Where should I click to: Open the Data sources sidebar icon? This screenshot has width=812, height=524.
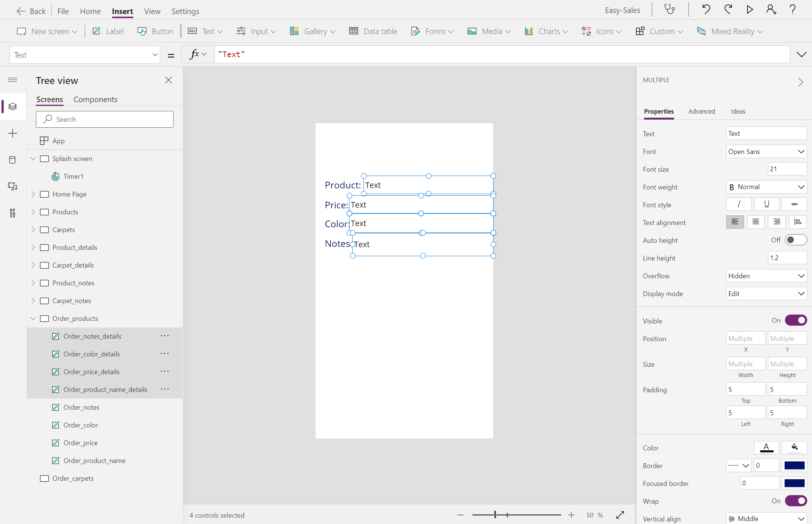click(13, 160)
